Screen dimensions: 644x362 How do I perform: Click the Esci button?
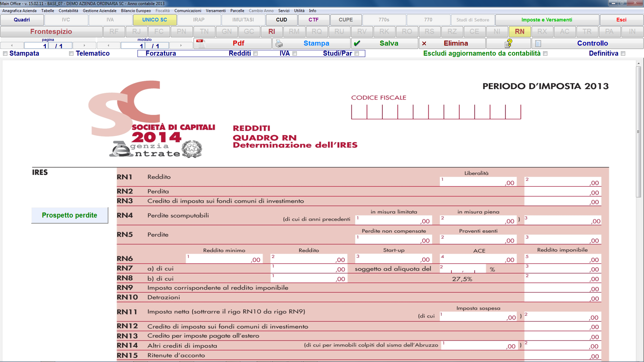tap(622, 20)
